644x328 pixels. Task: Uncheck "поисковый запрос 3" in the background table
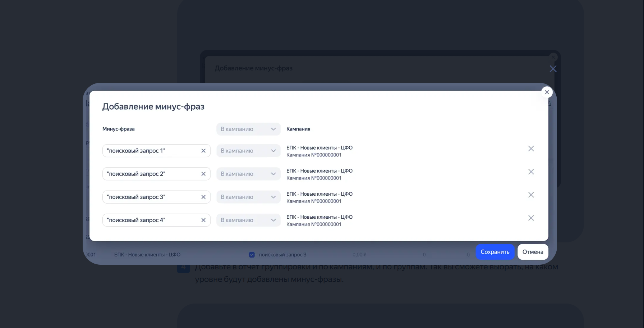click(252, 254)
